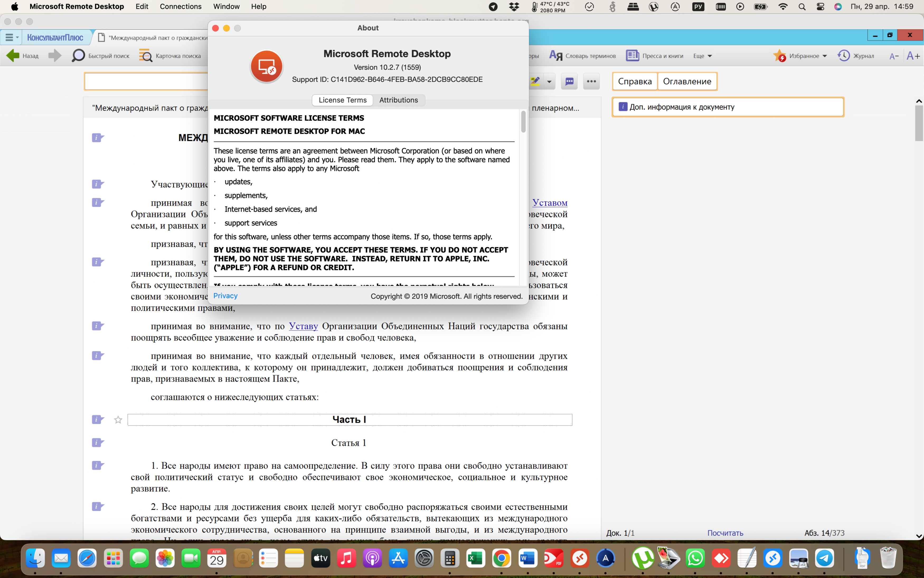
Task: Open the Журнал history
Action: coord(856,56)
